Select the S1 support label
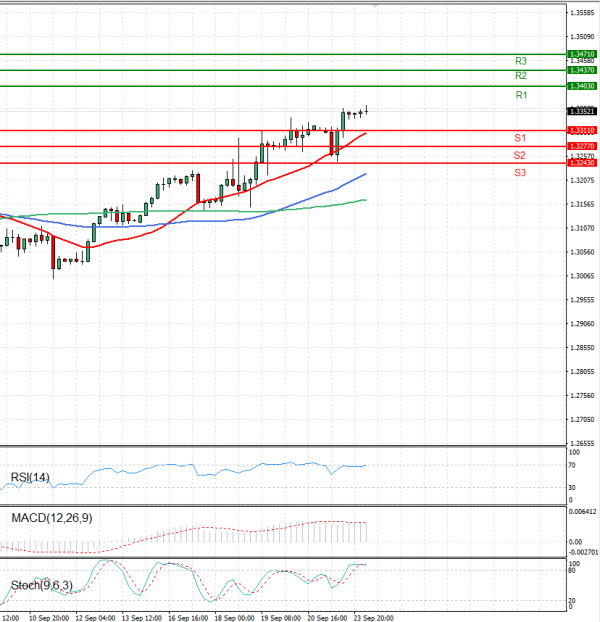 520,137
